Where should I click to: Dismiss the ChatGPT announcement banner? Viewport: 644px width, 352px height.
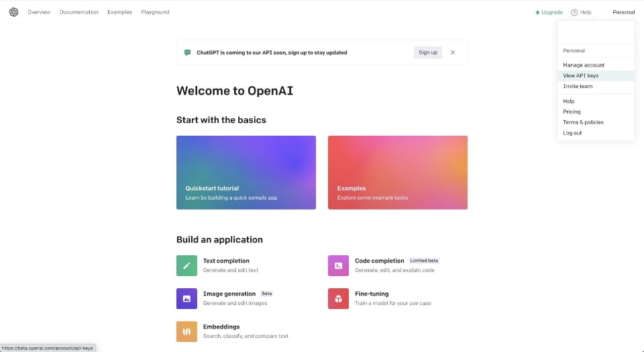click(x=453, y=52)
